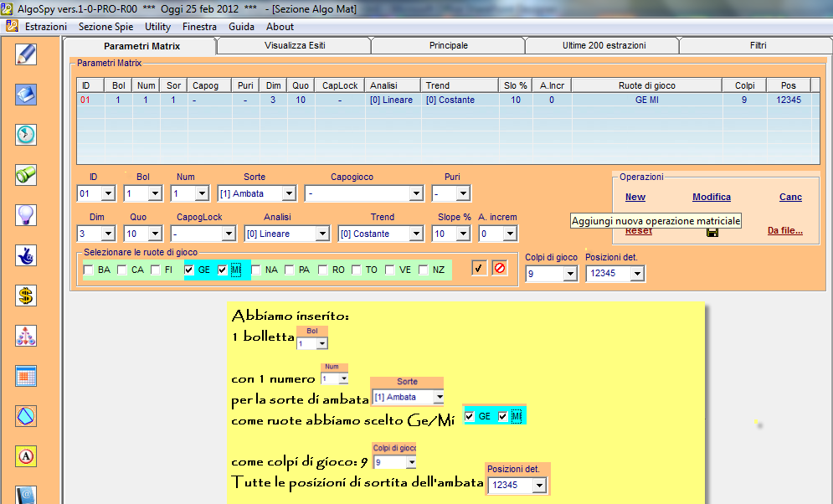
Task: Check the FI wheel checkbox
Action: tap(156, 270)
